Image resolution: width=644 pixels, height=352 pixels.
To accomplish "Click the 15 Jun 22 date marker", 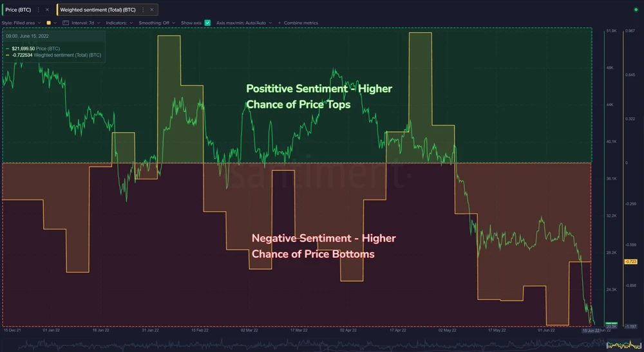I will click(x=591, y=331).
